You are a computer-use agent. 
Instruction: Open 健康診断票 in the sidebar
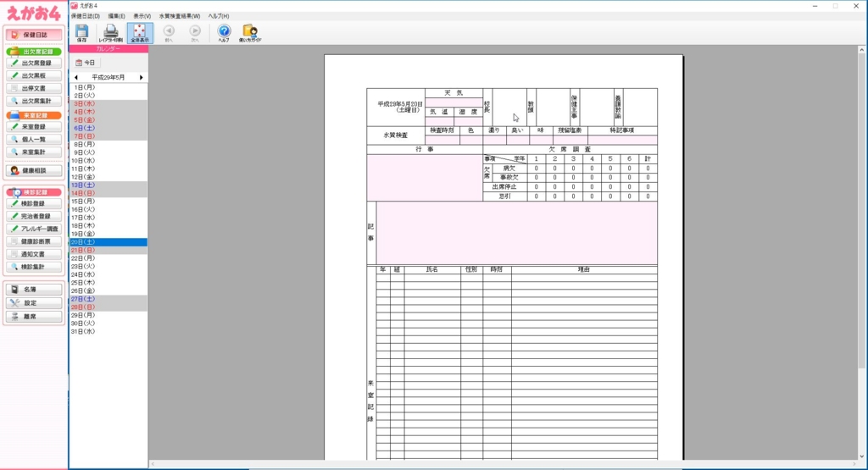34,241
